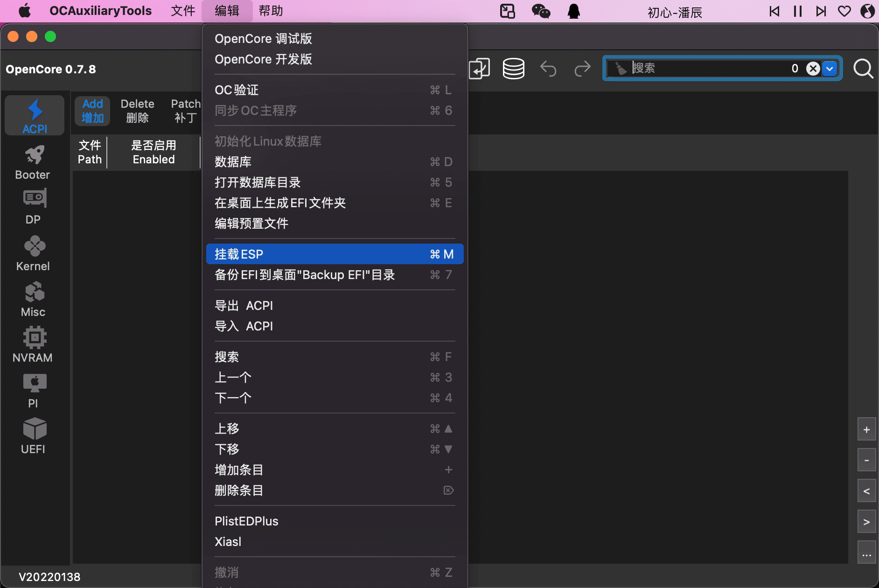Click the WeChat menu bar icon

coord(541,11)
